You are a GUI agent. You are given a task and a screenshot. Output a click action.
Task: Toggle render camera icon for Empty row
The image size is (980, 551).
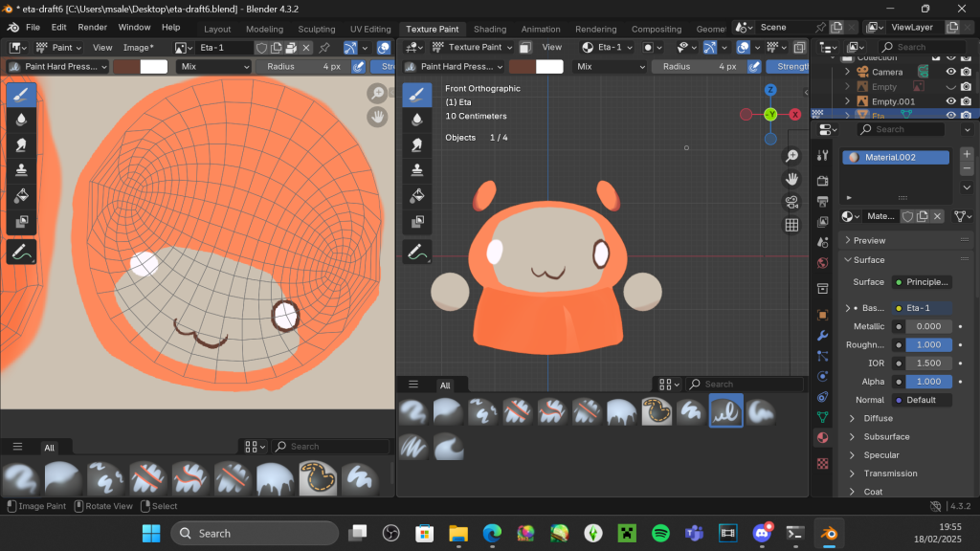967,87
